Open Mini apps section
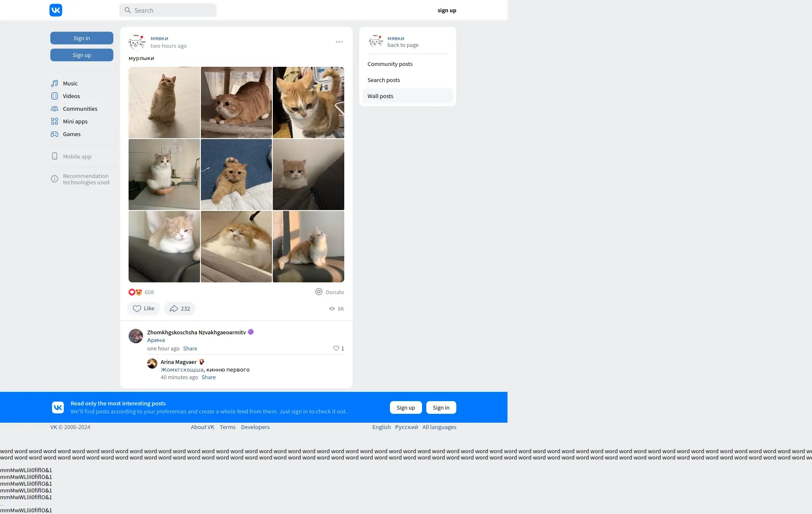Screen dimensions: 812x514 pyautogui.click(x=75, y=121)
